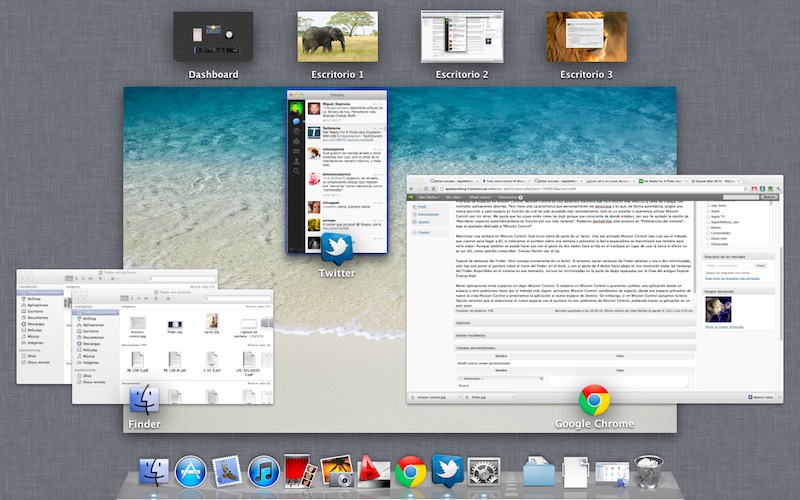Open the Mail stamp icon in dock

click(228, 471)
